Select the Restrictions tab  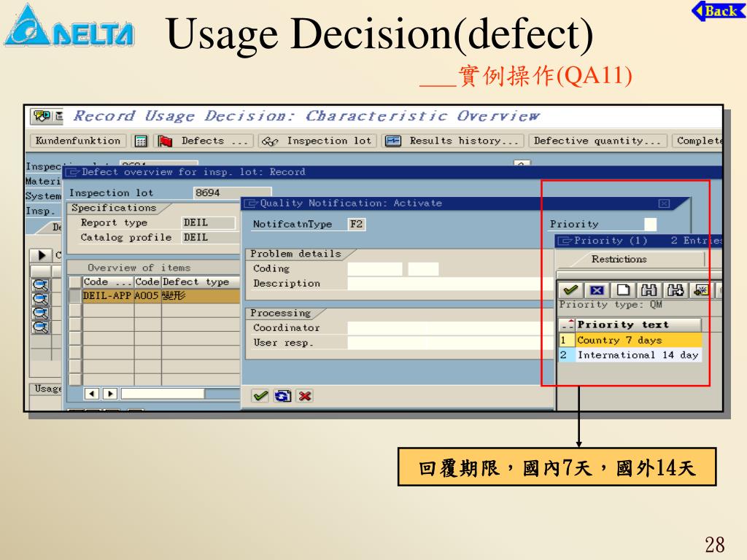[x=619, y=259]
